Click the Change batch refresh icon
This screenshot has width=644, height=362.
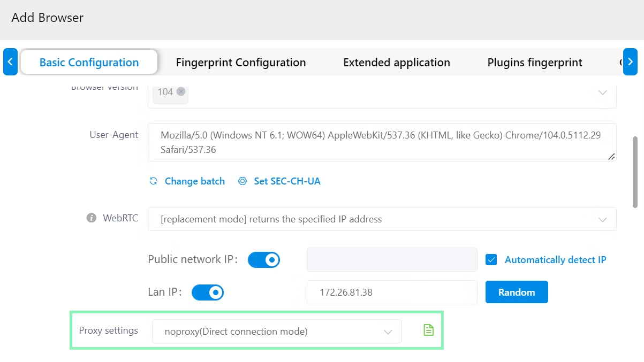click(154, 181)
